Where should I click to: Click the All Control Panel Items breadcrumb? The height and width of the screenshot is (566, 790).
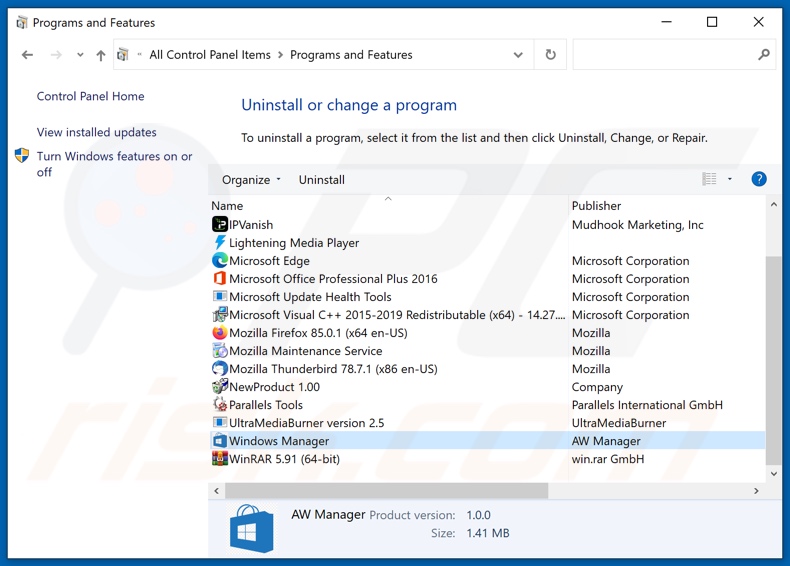[x=210, y=54]
